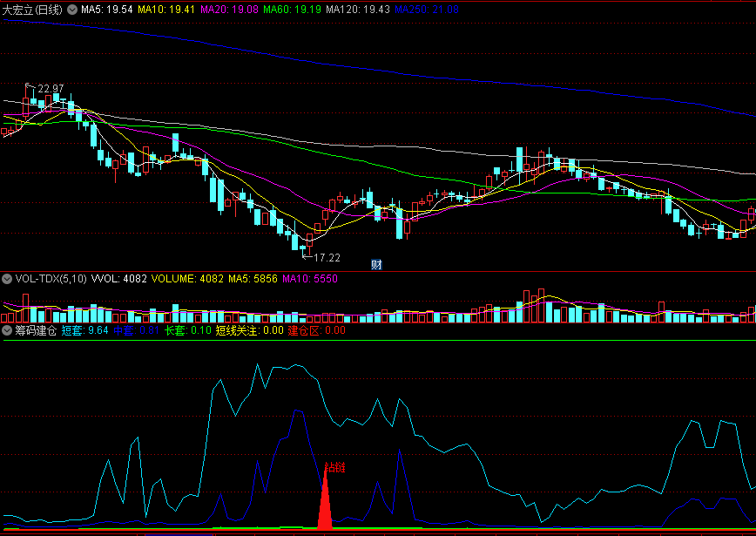Screen dimensions: 756x536
Task: Click the 17.22 low price label
Action: [327, 258]
